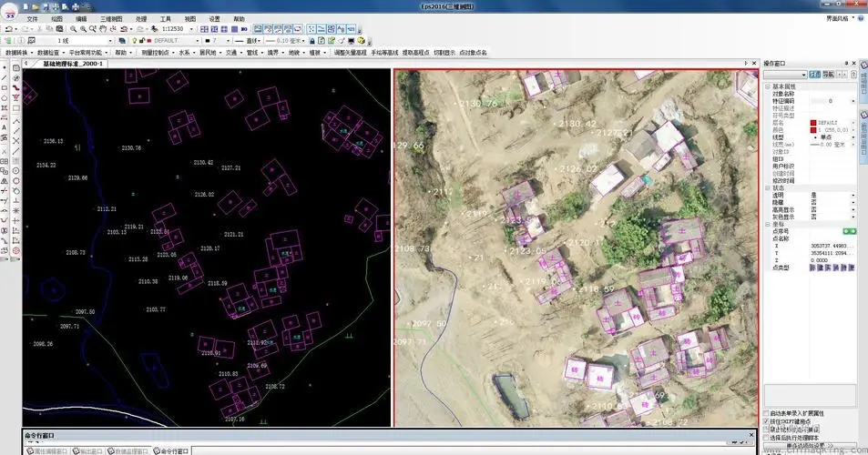
Task: Click the 点注数点名 button
Action: pos(473,53)
